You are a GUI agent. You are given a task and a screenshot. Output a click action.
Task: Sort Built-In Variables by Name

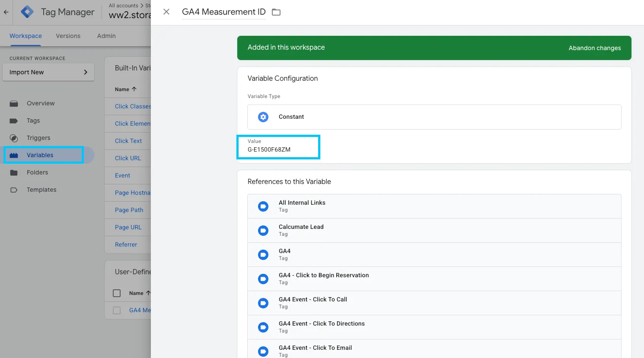[125, 89]
